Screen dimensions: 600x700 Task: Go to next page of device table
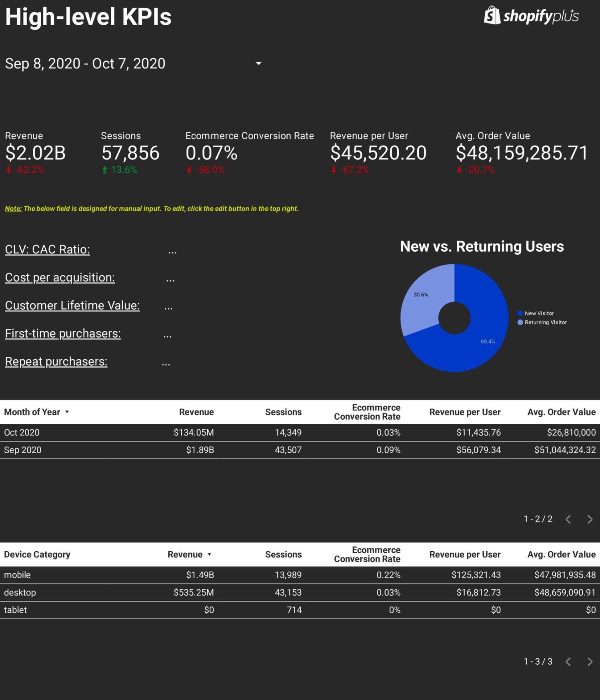pos(590,662)
